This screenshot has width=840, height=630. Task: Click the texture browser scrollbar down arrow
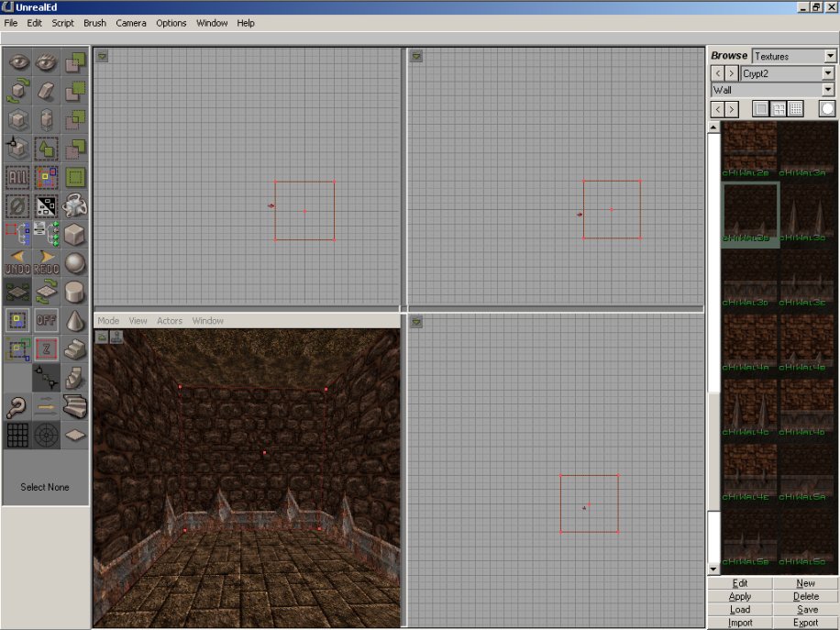click(713, 569)
